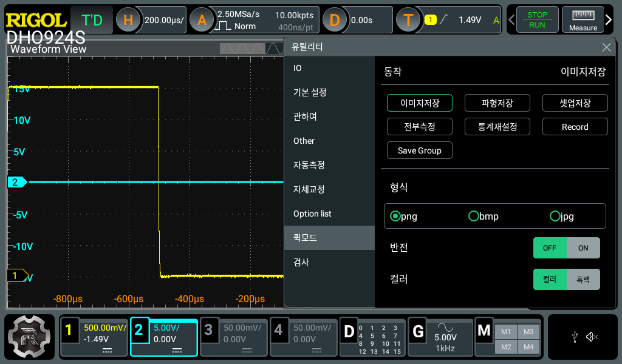Click the waveform memory position thumbnail
The image size is (622, 364).
tap(251, 49)
